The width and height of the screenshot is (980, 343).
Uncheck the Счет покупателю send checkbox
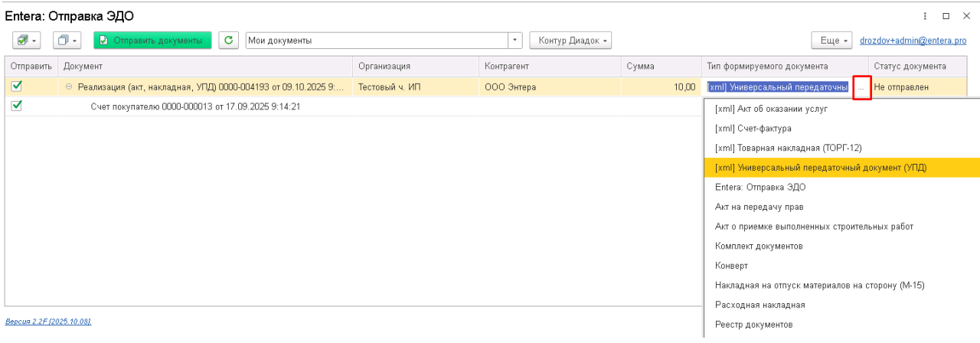point(17,106)
